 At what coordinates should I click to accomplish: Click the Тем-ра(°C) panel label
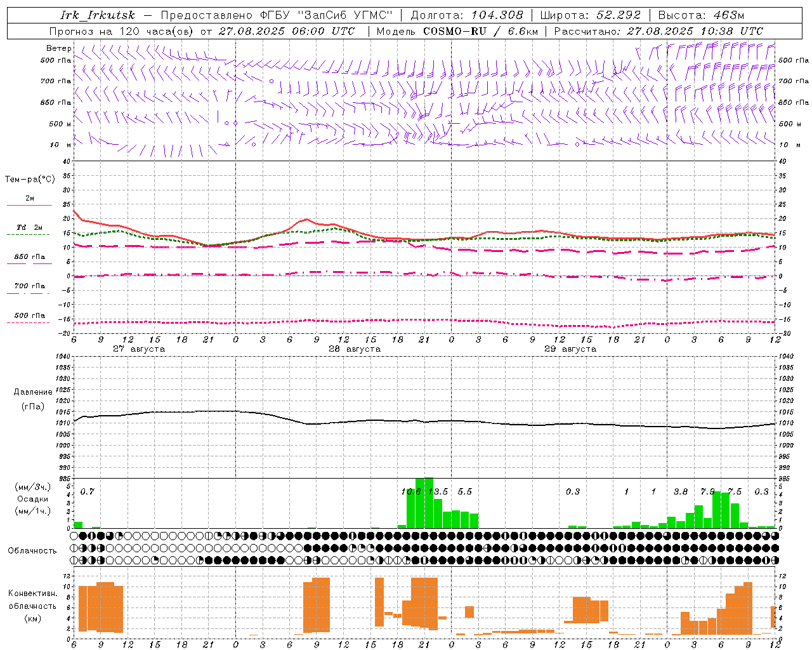coord(30,180)
